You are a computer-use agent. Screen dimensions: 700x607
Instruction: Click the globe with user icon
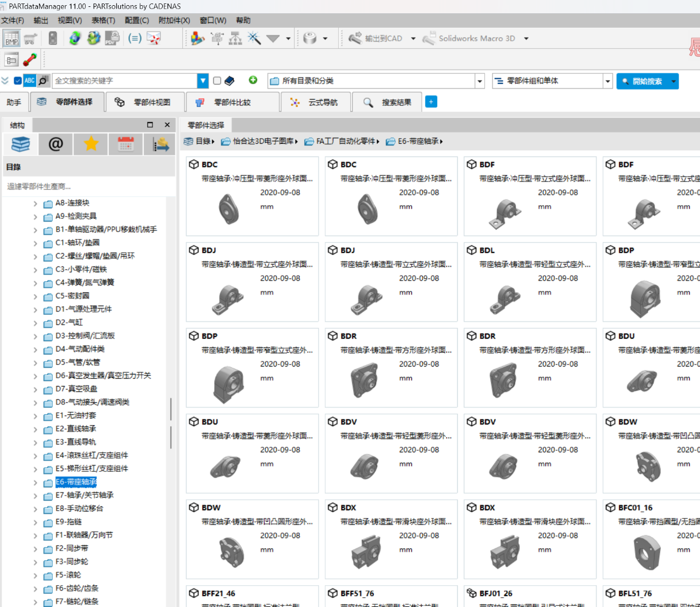[x=93, y=39]
